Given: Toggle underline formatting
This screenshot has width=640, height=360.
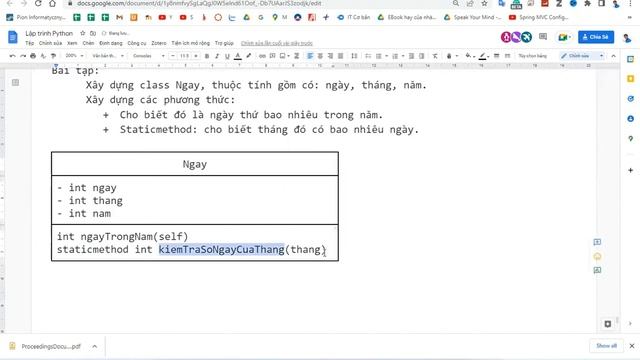Looking at the screenshot, I should click(227, 56).
